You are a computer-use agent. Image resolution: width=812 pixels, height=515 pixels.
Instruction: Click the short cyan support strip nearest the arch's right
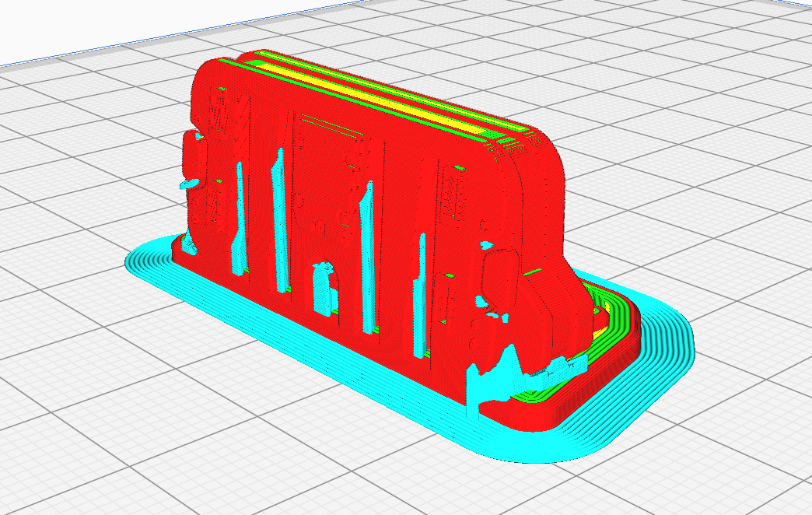(420, 296)
